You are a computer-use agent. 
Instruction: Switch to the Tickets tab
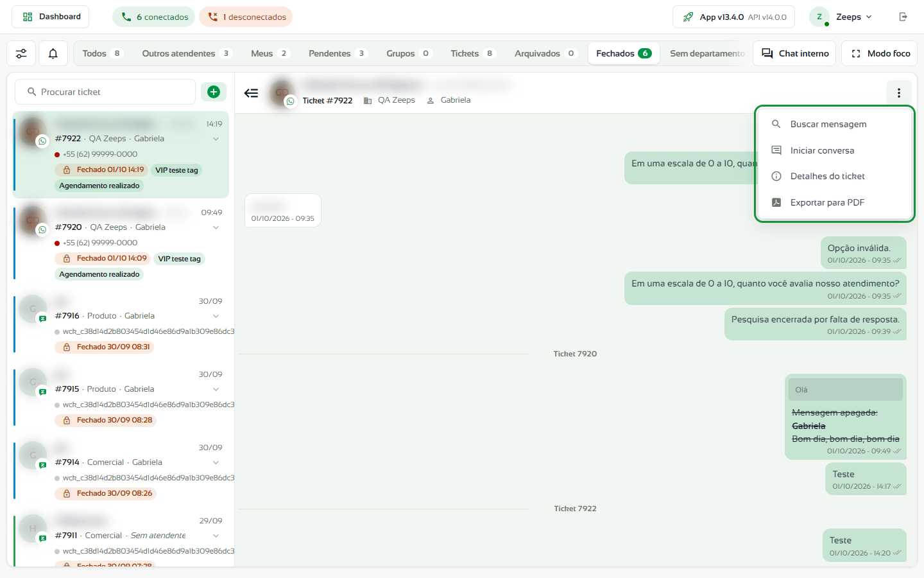(x=472, y=53)
